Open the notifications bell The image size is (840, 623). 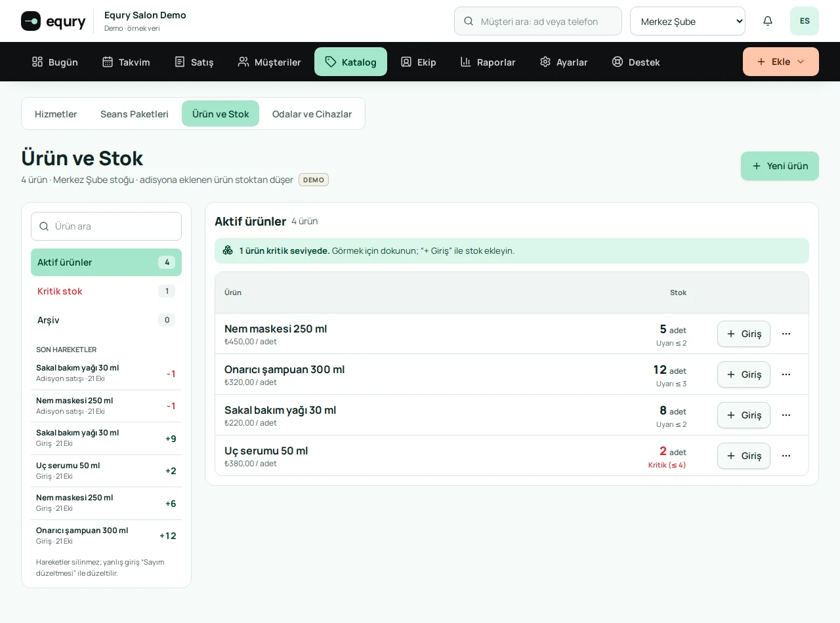[768, 21]
